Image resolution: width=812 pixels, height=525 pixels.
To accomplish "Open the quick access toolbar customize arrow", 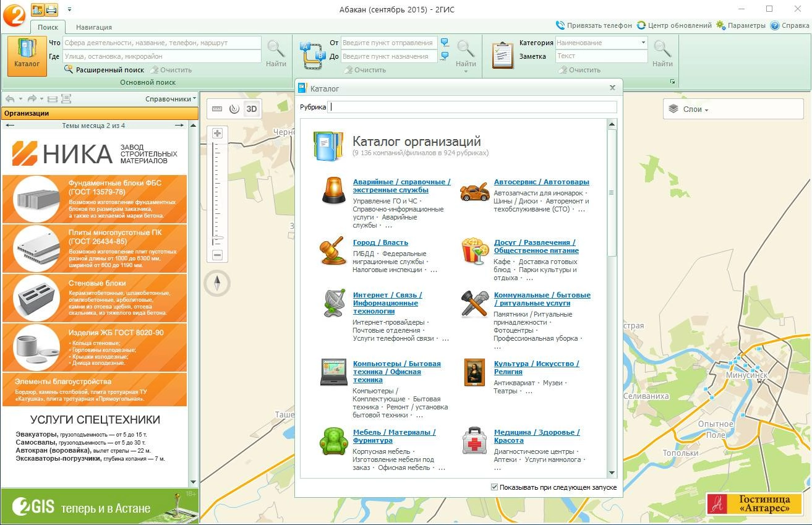I will click(x=69, y=9).
